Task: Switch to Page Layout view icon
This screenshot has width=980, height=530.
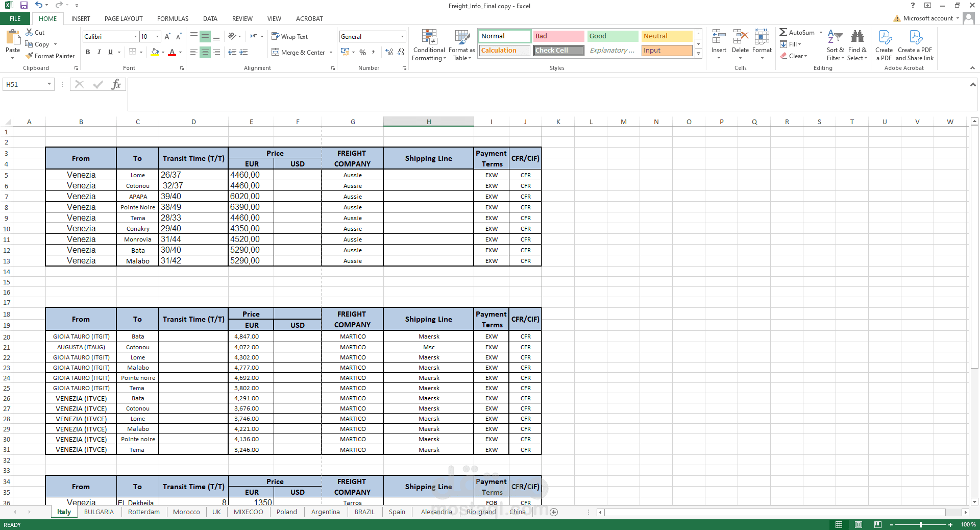Action: pyautogui.click(x=859, y=524)
